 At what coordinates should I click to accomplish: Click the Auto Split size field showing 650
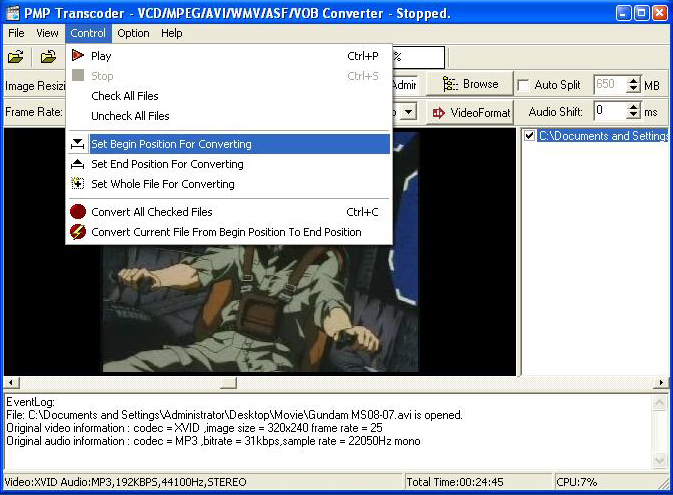(x=610, y=84)
